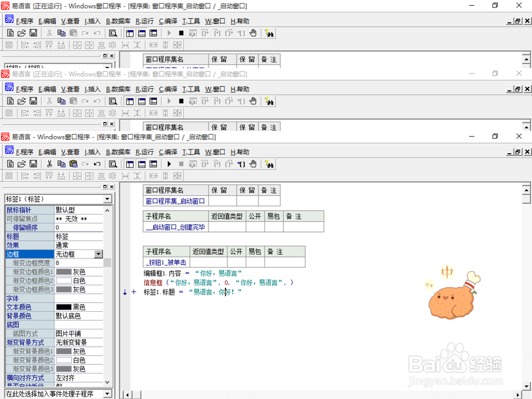The height and width of the screenshot is (399, 532).
Task: Click __启动窗口_创建完毕 subroutine name
Action: pyautogui.click(x=175, y=227)
